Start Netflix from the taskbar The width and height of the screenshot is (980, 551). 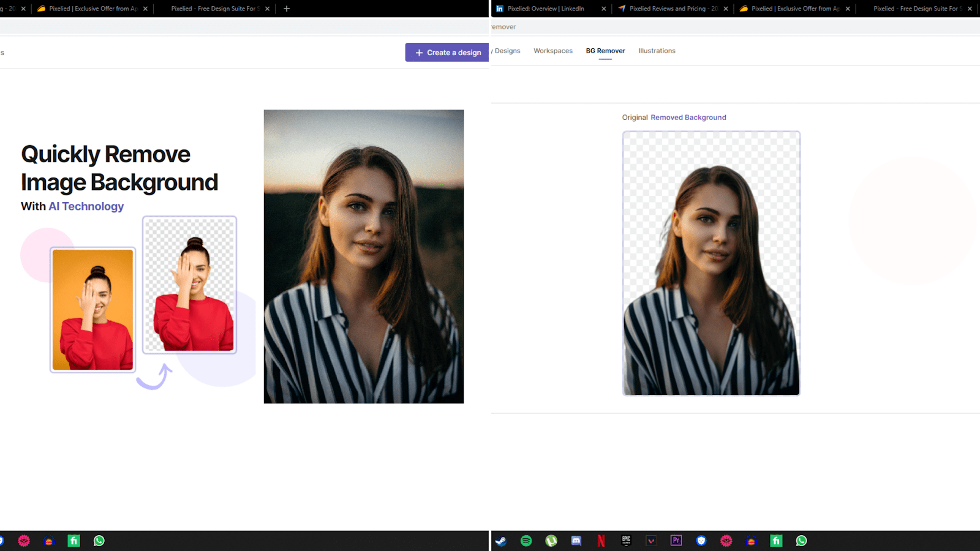600,541
